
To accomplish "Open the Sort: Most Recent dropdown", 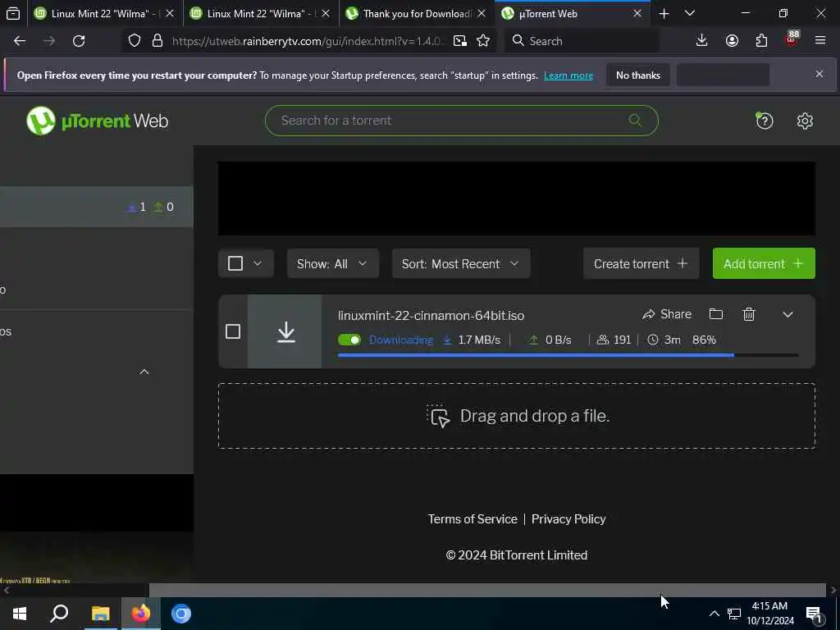I will pos(461,263).
